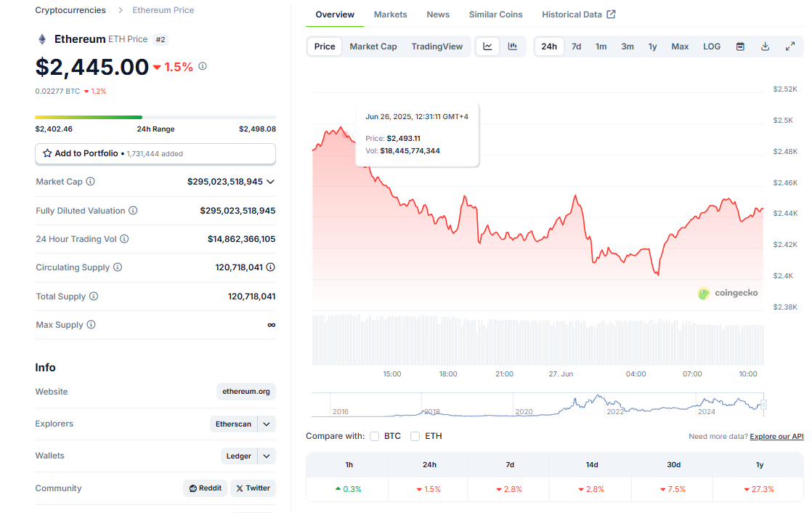Open the Wallets dropdown arrow
The width and height of the screenshot is (812, 513).
(x=267, y=456)
